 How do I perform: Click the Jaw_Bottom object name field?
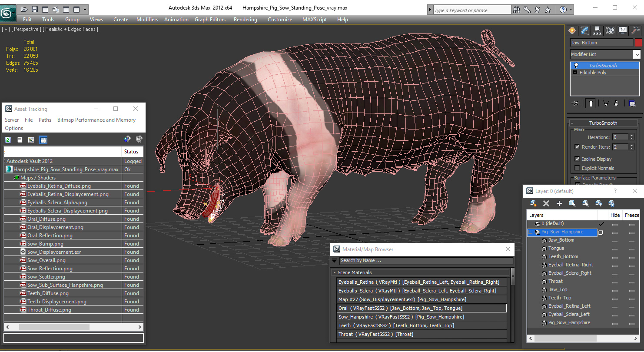coord(601,43)
